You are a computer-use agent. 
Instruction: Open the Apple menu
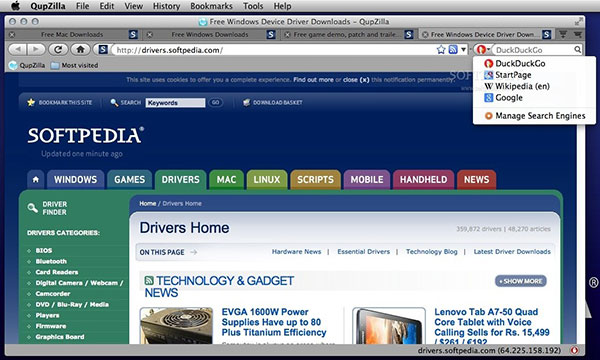pos(15,6)
